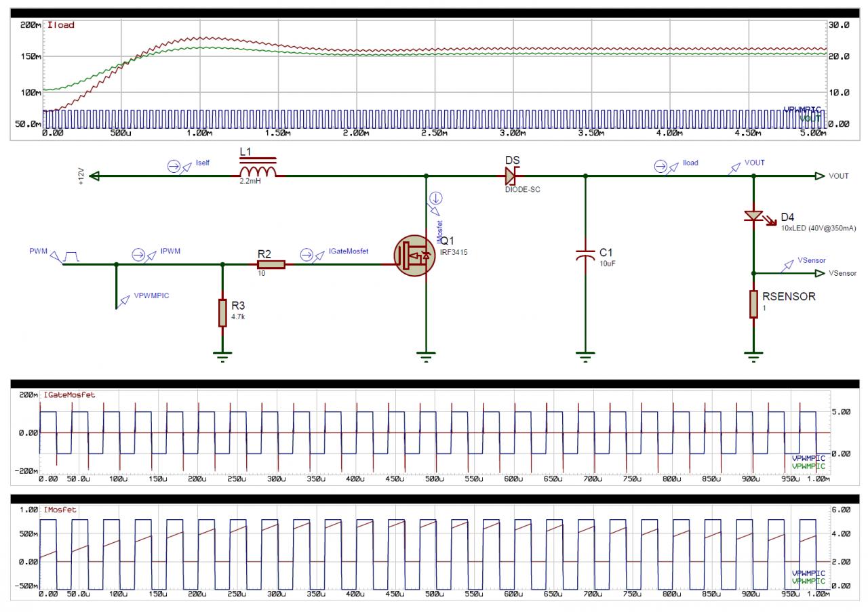
Task: Click the VSensor output terminal arrow
Action: pos(820,273)
